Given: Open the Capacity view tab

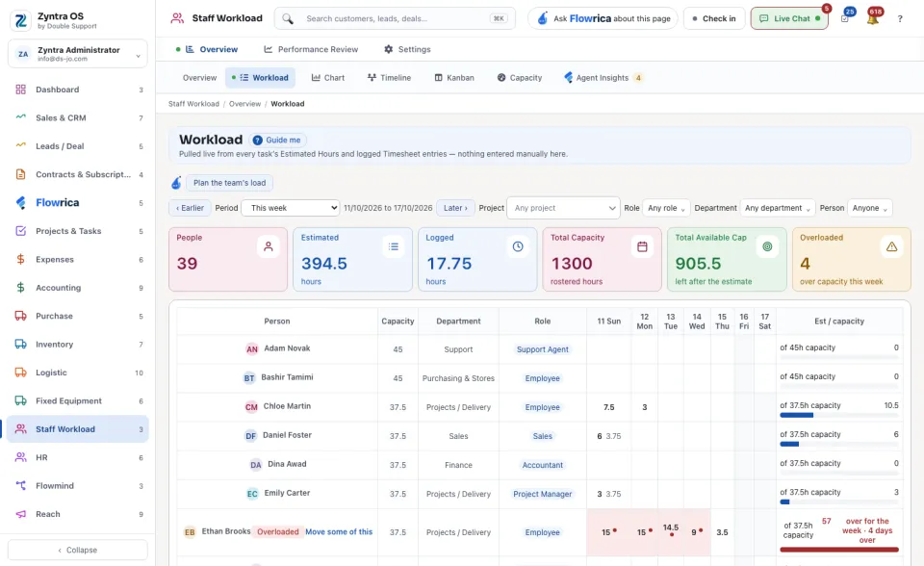Looking at the screenshot, I should pos(520,77).
